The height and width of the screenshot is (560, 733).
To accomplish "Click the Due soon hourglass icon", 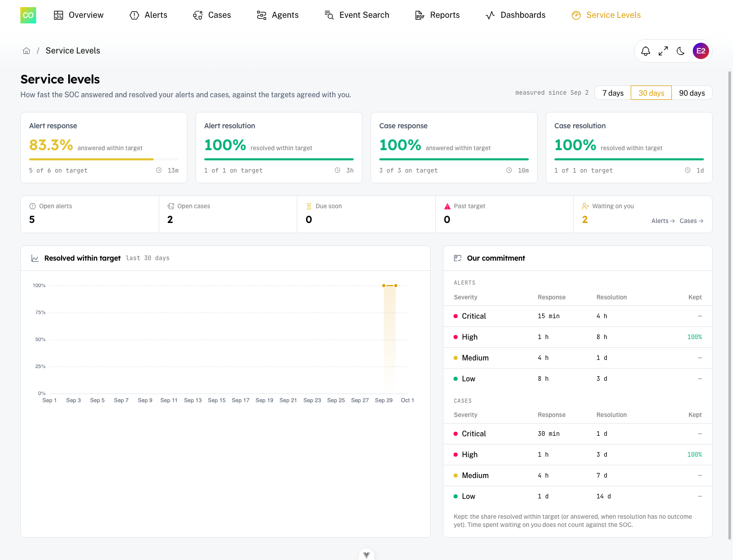I will pos(309,206).
